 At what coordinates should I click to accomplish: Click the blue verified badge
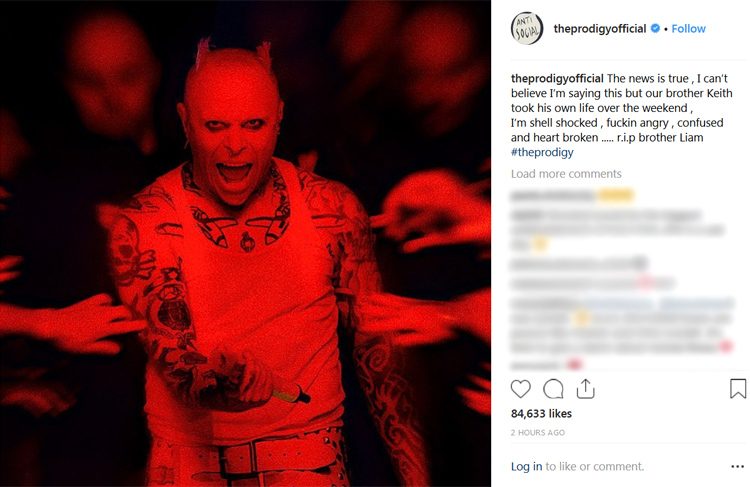655,28
